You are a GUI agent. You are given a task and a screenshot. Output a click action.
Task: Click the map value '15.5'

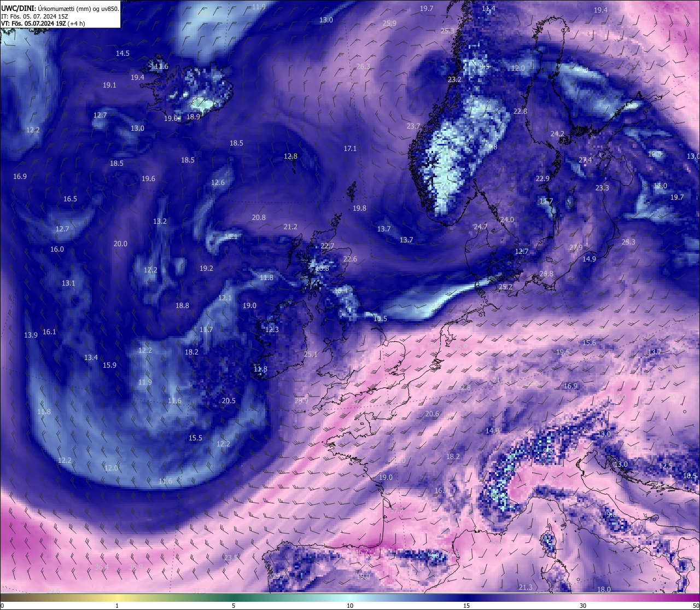click(195, 438)
